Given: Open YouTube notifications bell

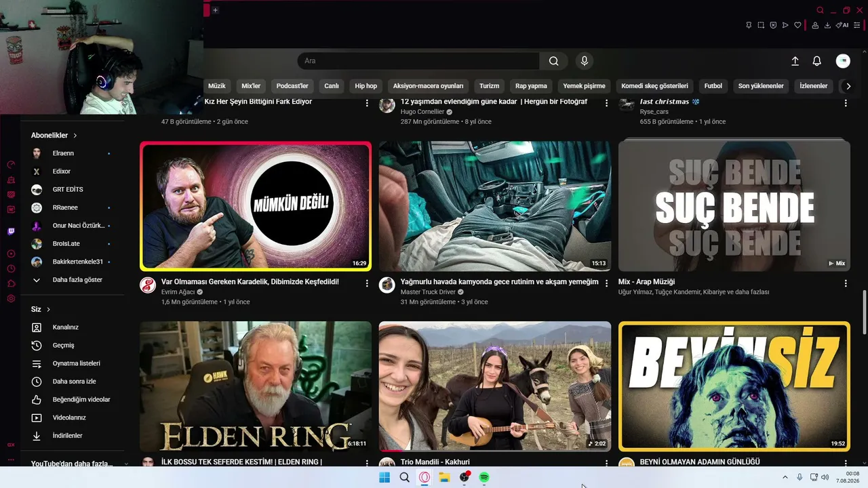Looking at the screenshot, I should click(x=817, y=61).
